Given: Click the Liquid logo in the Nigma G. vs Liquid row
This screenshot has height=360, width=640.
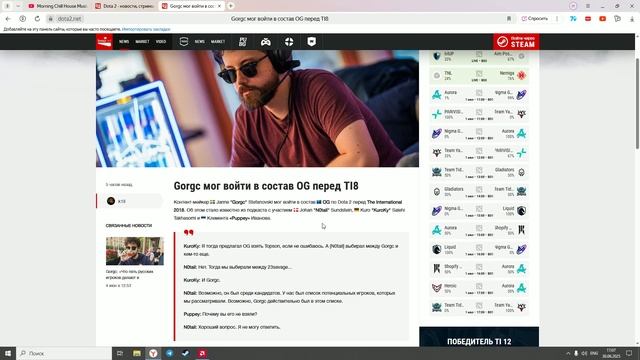Looking at the screenshot, I should tap(521, 211).
